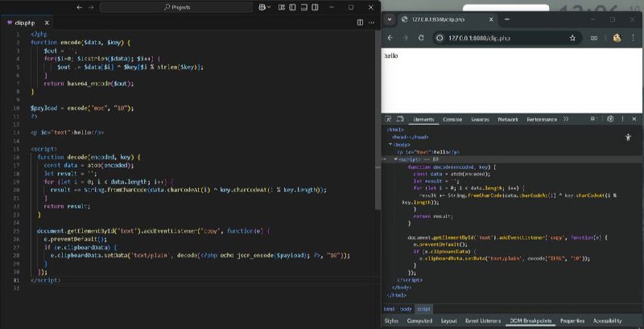
Task: Split the VS Code editor to the right
Action: 360,23
